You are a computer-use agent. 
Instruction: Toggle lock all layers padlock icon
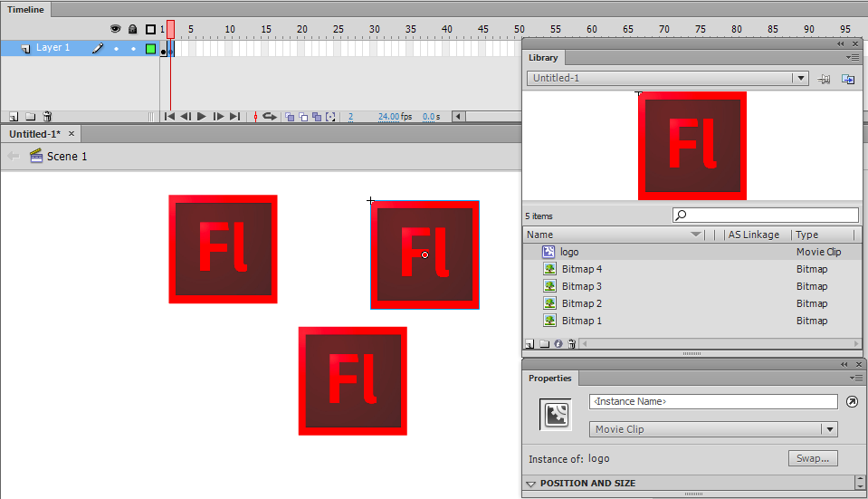(x=133, y=29)
